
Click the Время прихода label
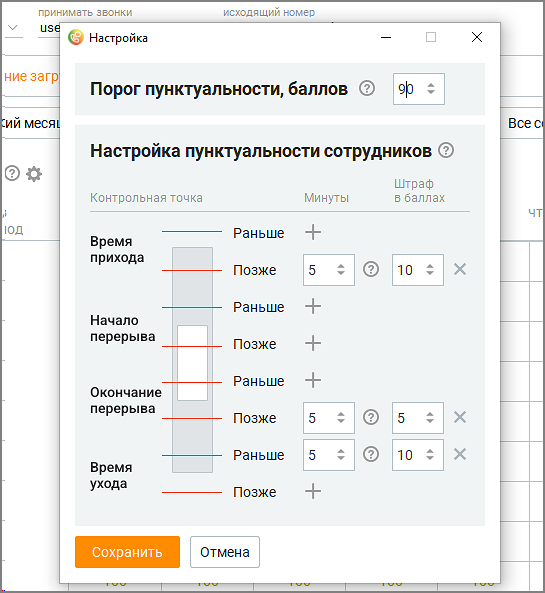117,249
